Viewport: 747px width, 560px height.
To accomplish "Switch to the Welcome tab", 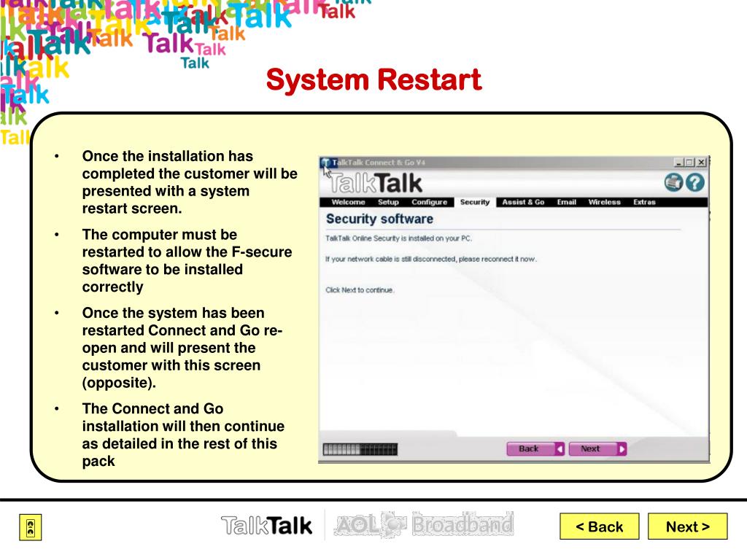I will (348, 202).
